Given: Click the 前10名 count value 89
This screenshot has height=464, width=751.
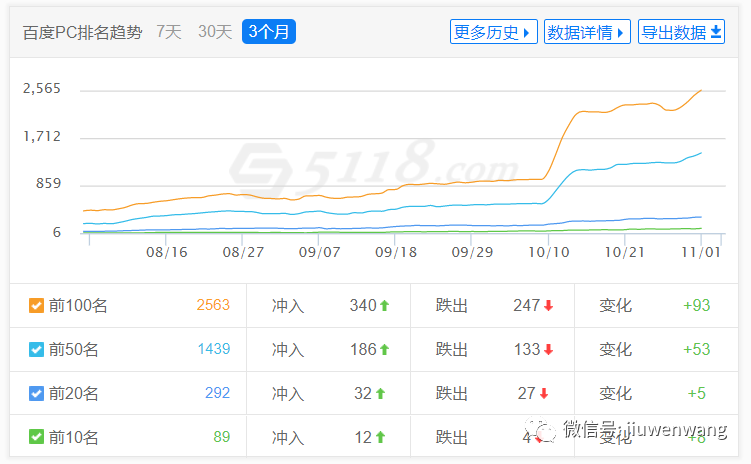Looking at the screenshot, I should pyautogui.click(x=222, y=437).
